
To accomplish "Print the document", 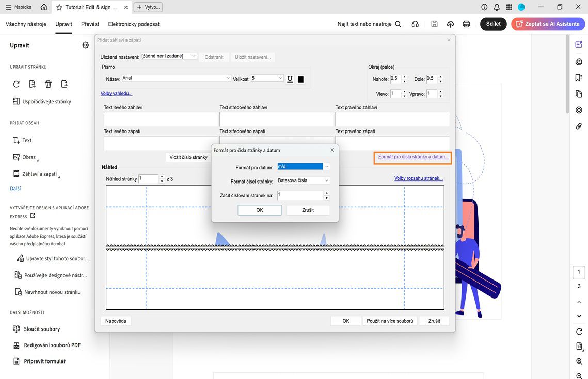I will (465, 24).
